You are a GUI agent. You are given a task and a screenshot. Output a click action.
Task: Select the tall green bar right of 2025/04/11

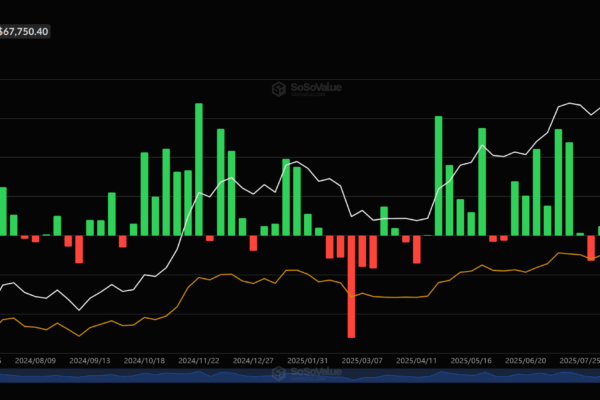tap(438, 176)
